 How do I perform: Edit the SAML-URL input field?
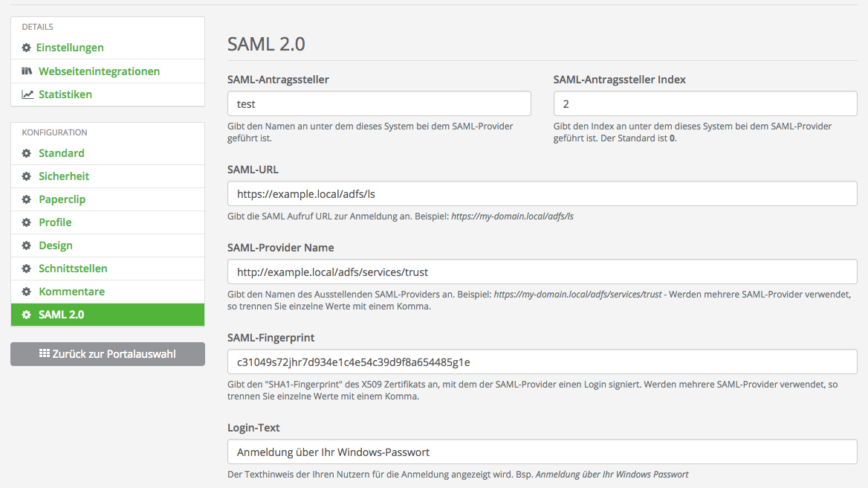(x=542, y=194)
